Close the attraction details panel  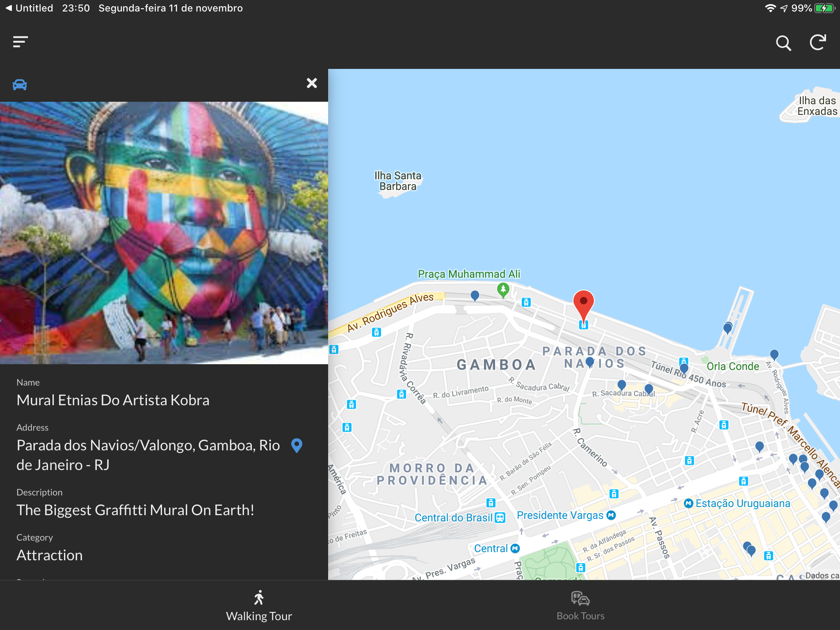pos(312,83)
